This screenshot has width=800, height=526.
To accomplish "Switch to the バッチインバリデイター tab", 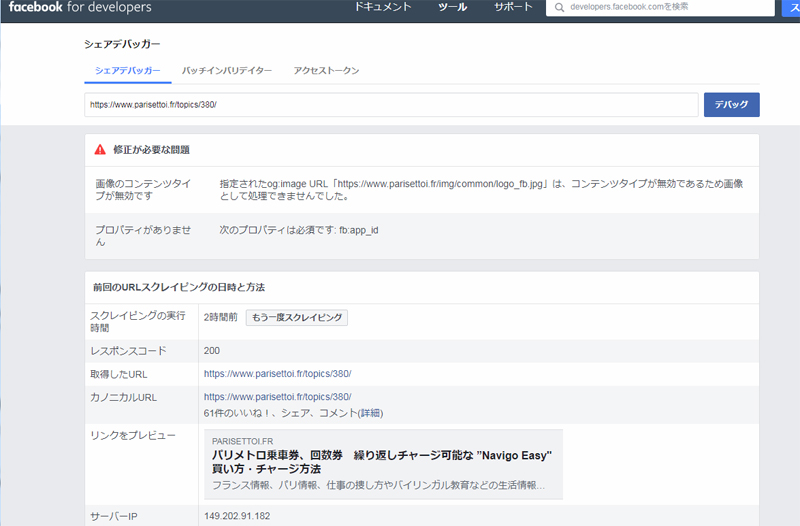I will pyautogui.click(x=227, y=70).
